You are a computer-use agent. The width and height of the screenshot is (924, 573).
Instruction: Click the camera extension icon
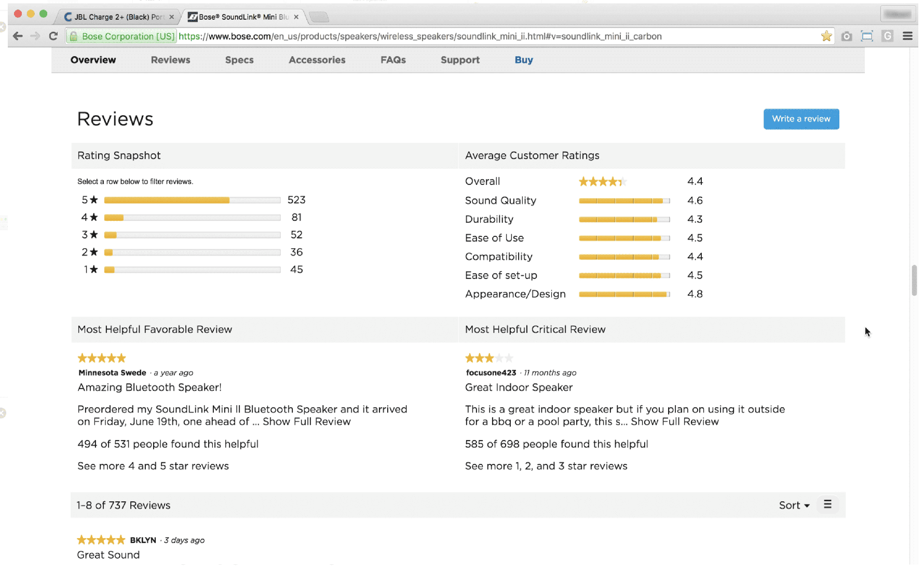click(x=847, y=36)
